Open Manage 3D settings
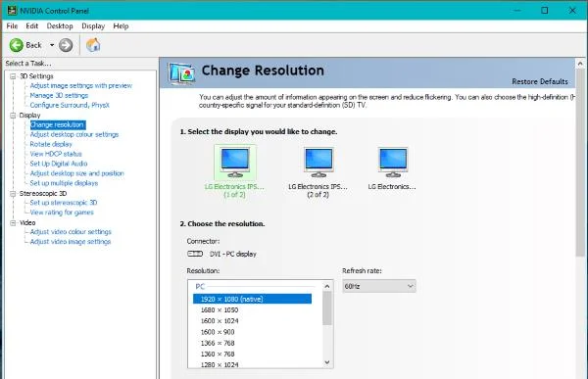 (x=59, y=95)
